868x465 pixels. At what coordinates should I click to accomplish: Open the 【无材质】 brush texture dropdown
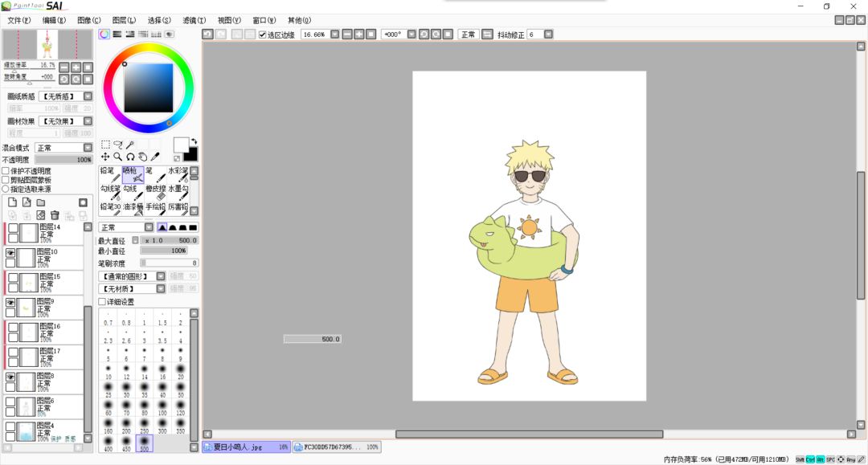[x=133, y=288]
